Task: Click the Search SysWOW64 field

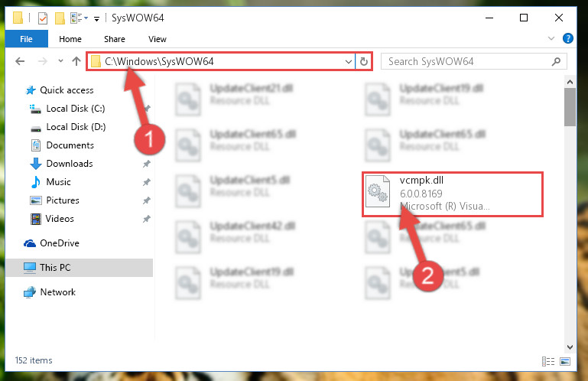Action: 473,61
